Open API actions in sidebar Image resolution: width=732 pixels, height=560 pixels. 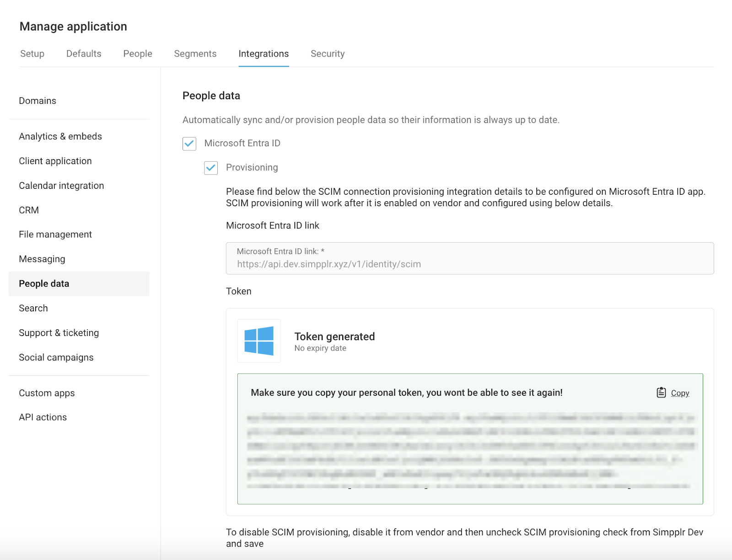coord(43,417)
